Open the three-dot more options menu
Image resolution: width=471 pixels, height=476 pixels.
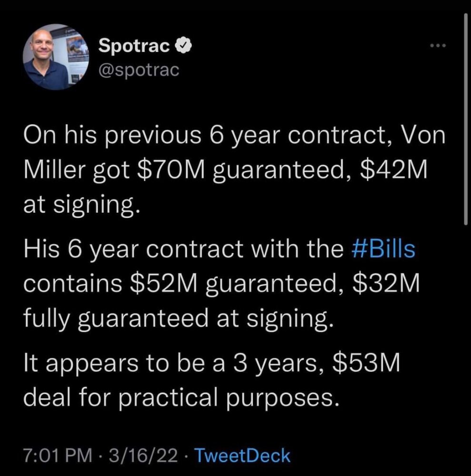(438, 46)
